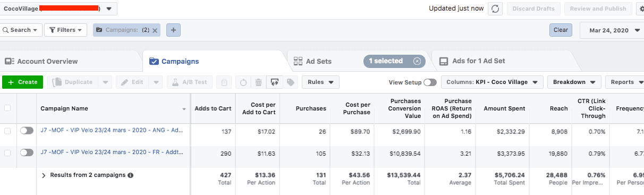Click the A/B Test flask button
644x195 pixels.
coord(190,82)
